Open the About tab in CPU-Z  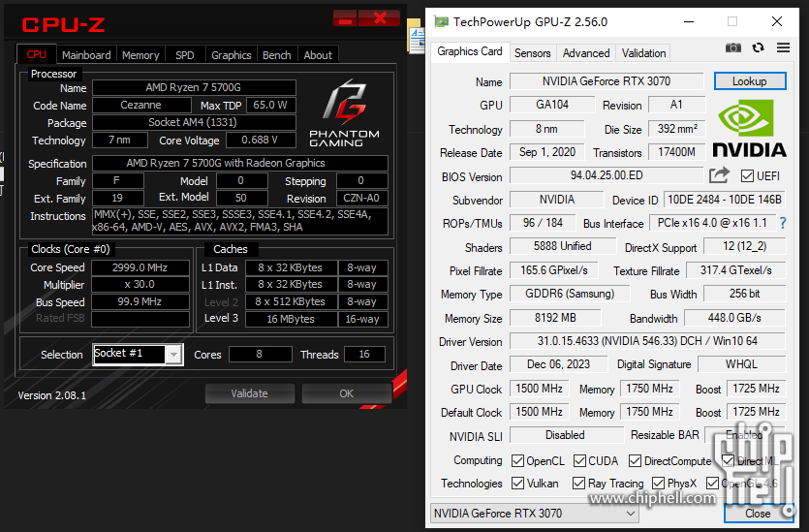318,55
